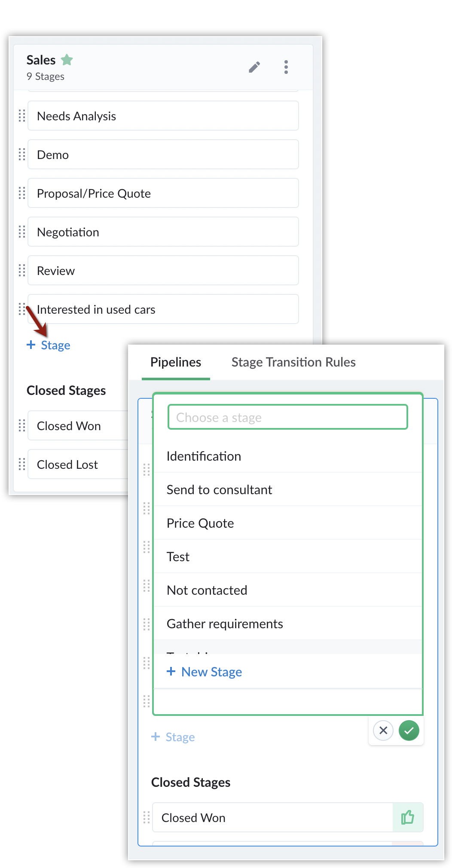The image size is (452, 868).
Task: Grab the drag handle beside Demo stage
Action: 22,155
